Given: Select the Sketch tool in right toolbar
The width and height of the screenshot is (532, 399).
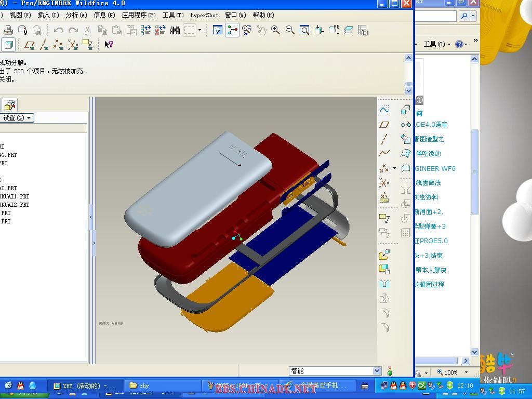Looking at the screenshot, I should pos(384,110).
